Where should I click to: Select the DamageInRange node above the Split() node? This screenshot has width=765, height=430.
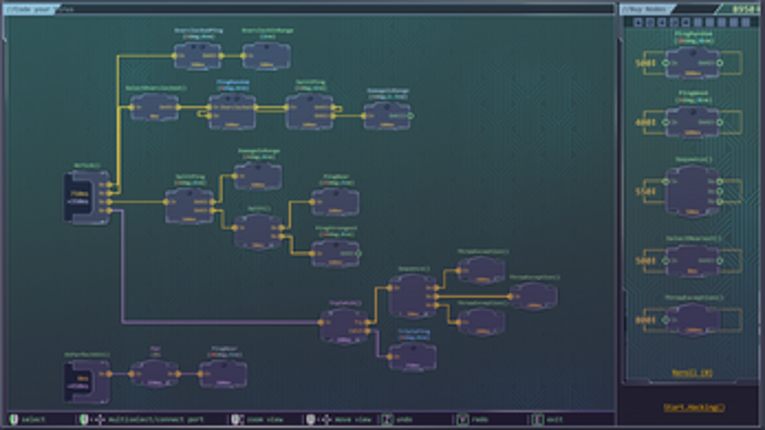click(x=258, y=176)
